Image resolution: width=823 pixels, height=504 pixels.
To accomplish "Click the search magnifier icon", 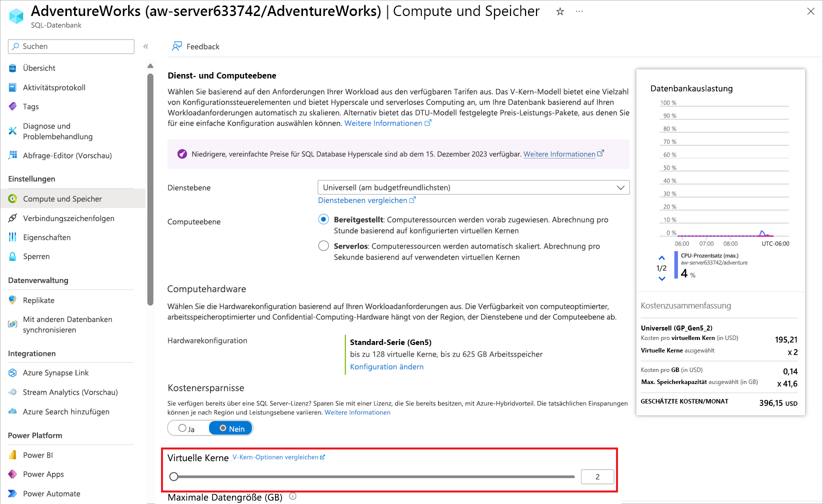I will pyautogui.click(x=16, y=46).
